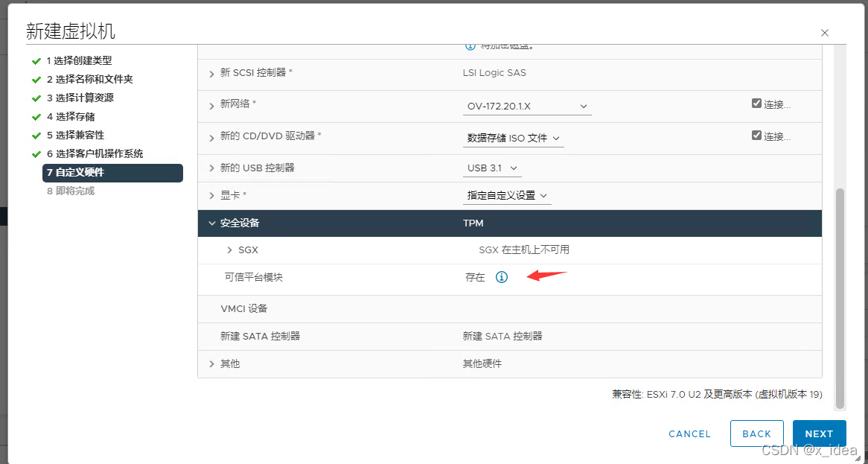
Task: Open the 数据存储 ISO 文件 dropdown
Action: click(513, 139)
